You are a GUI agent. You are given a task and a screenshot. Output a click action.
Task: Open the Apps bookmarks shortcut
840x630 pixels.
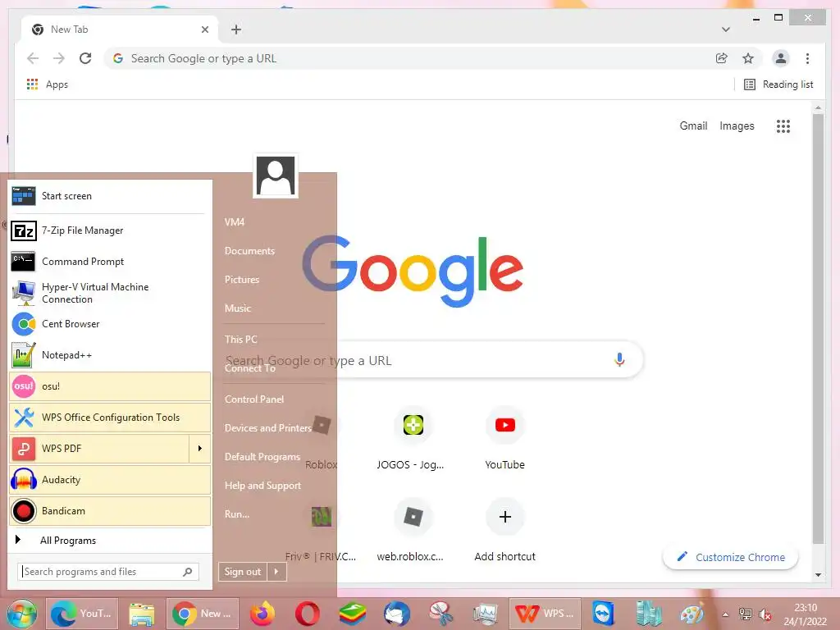47,84
